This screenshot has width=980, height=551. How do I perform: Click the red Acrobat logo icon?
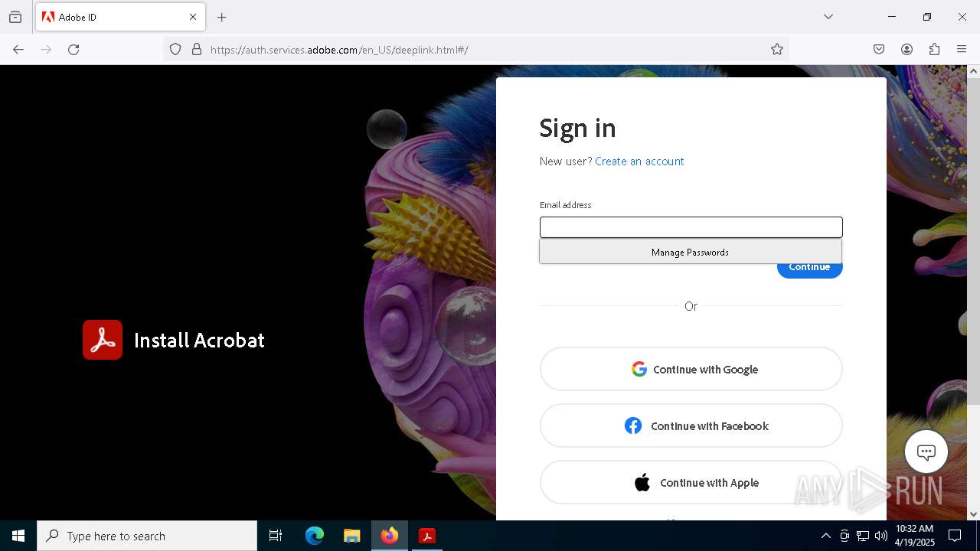tap(103, 340)
